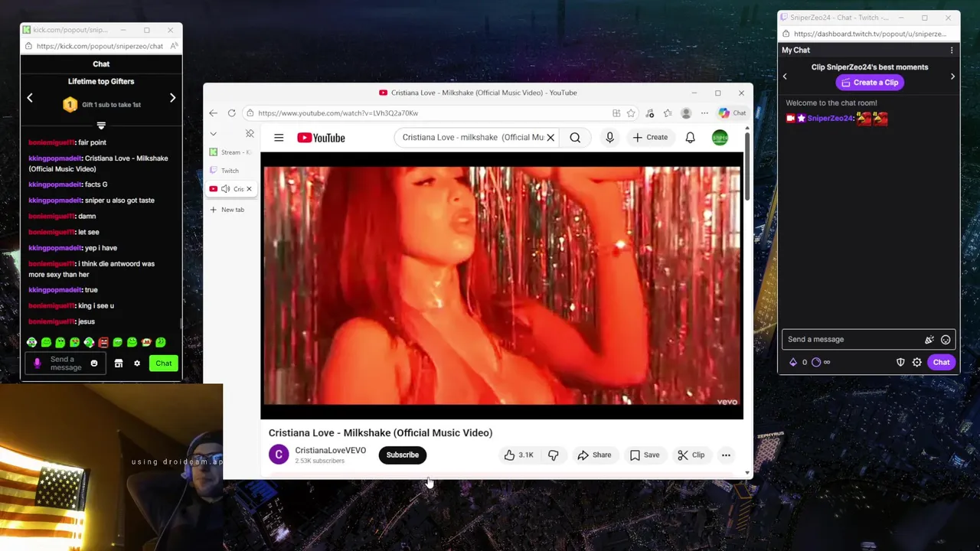Create a Clip in Twitch chat

(x=869, y=83)
